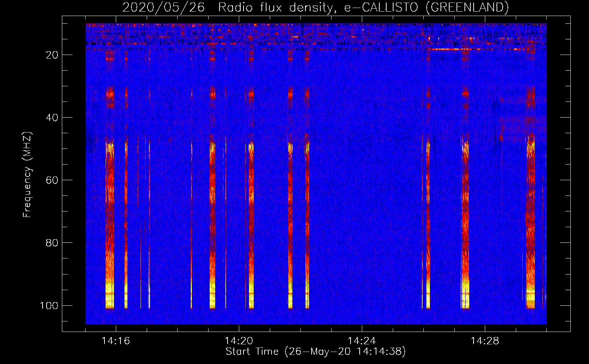Click the 40 frequency axis label
589x364 pixels.
point(52,118)
